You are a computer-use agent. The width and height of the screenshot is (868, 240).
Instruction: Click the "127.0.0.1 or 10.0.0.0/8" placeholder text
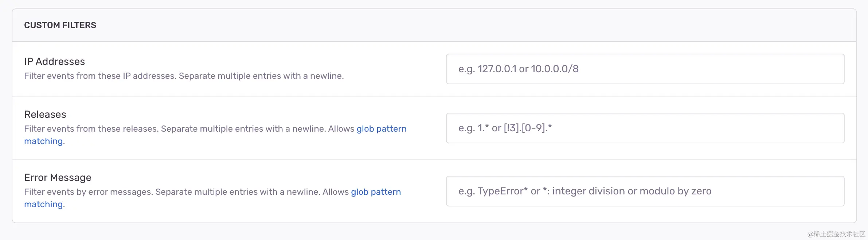point(528,69)
